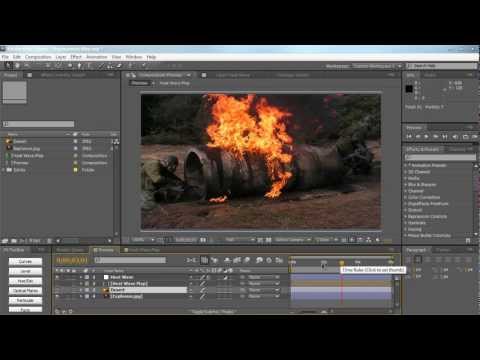Viewport: 480px width, 360px height.
Task: Open the Graph Editor in timeline
Action: (279, 260)
